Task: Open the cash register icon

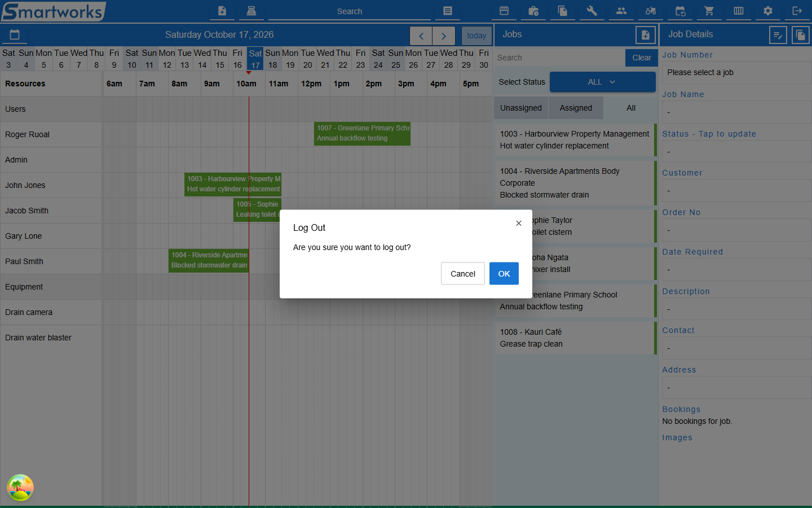Action: tap(251, 11)
